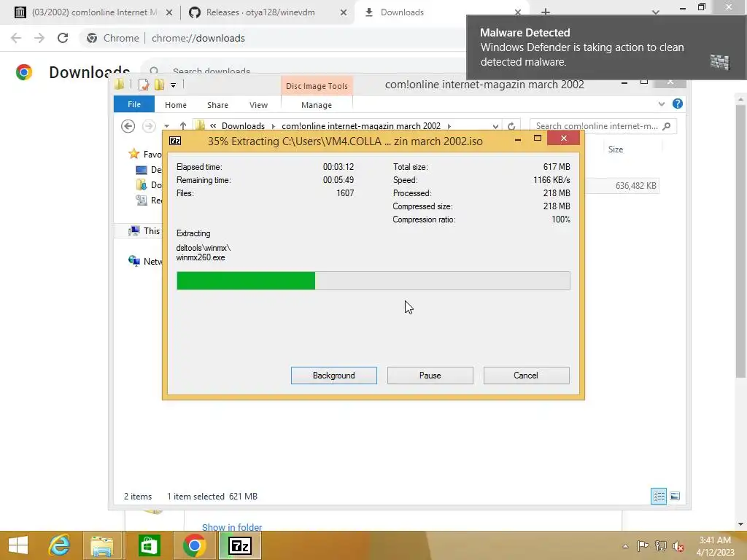Click Explorer Forward navigation arrow
Screen dimensions: 747x560
coord(149,126)
